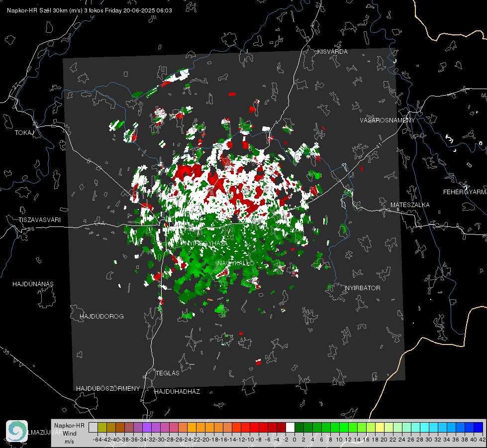
Task: Click the -64 value on the legend scale
Action: point(97,440)
